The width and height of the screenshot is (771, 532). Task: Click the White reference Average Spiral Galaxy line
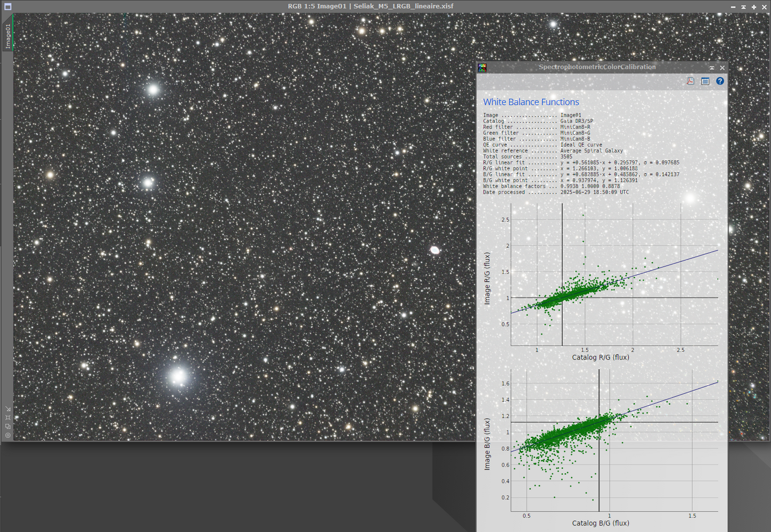[x=553, y=151]
